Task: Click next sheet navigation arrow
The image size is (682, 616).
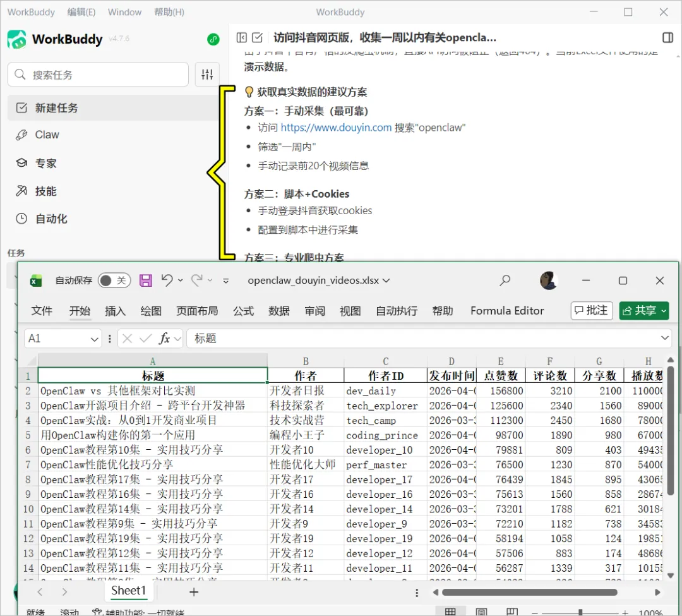Action: point(65,592)
